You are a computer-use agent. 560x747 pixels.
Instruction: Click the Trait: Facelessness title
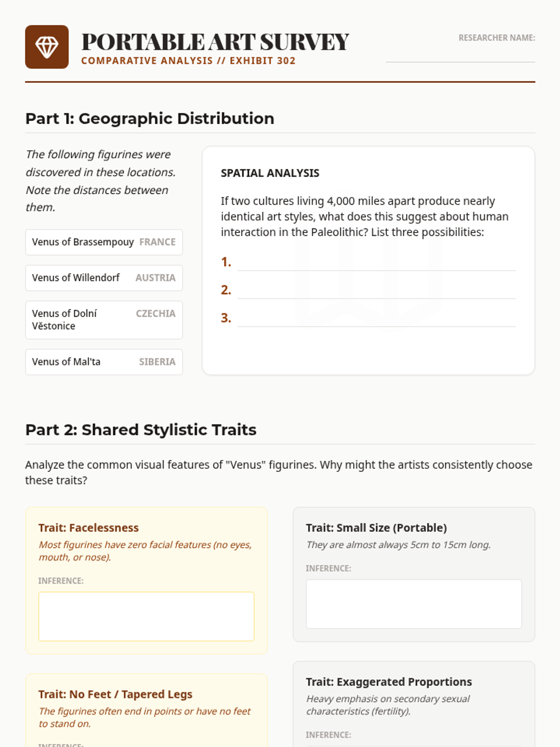click(x=89, y=528)
